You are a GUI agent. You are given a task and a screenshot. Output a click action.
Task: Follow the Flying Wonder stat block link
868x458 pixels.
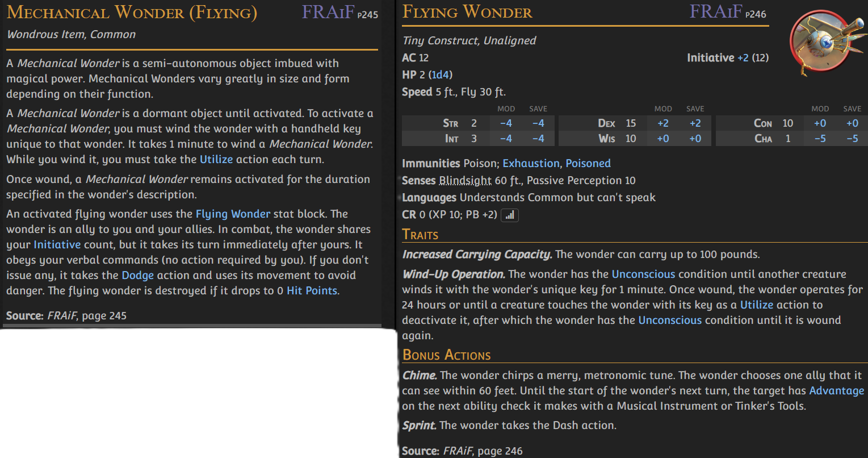(233, 214)
